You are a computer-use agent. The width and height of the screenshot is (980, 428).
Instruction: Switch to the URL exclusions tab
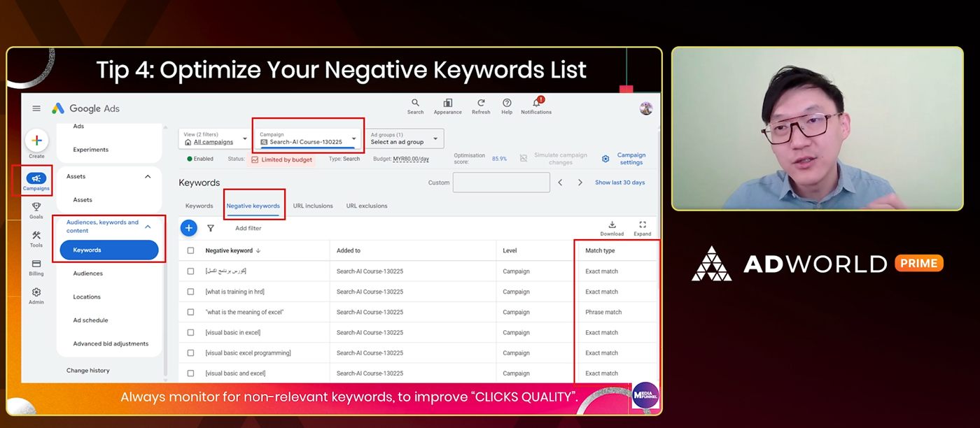click(367, 206)
